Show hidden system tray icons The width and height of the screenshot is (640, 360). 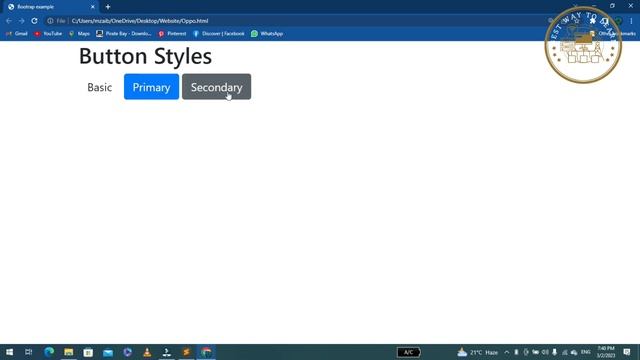pos(507,352)
